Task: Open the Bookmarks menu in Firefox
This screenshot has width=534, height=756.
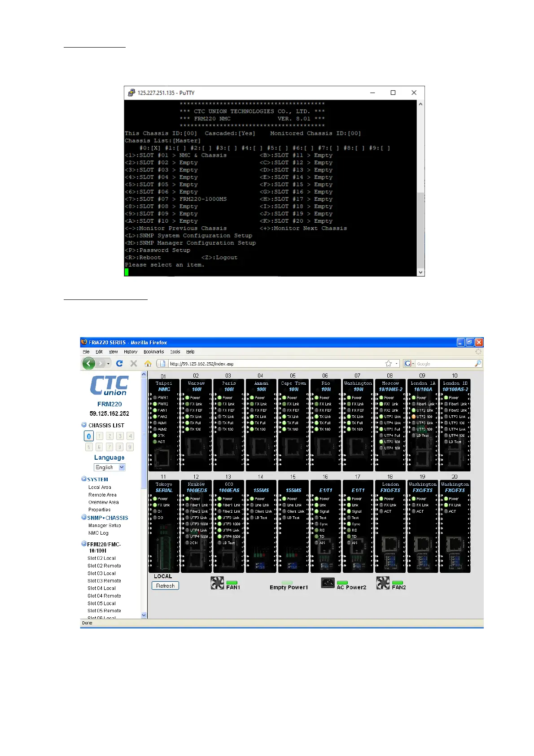Action: (153, 352)
